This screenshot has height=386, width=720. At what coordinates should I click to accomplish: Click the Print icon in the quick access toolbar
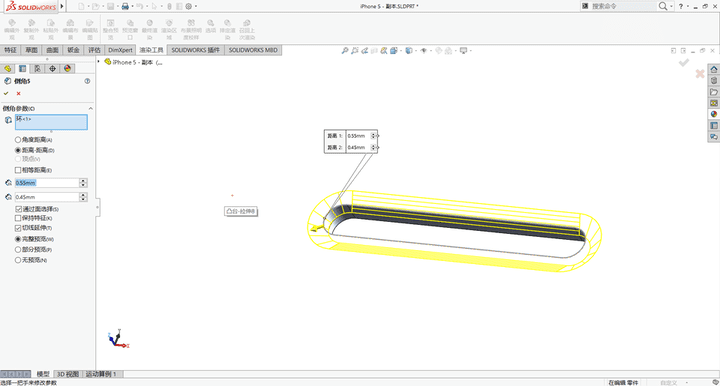click(124, 6)
